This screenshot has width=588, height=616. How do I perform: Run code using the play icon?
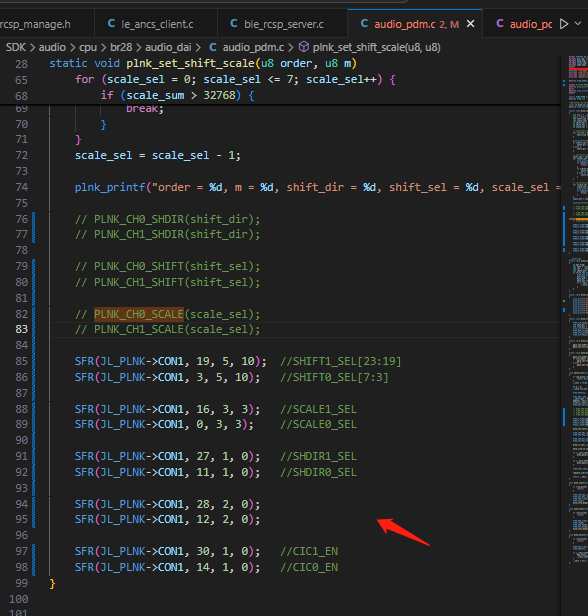(564, 24)
